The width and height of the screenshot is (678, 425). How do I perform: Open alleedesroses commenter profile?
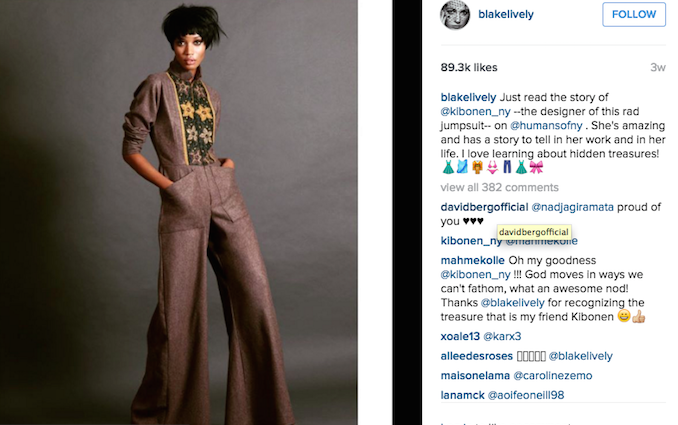[x=477, y=356]
